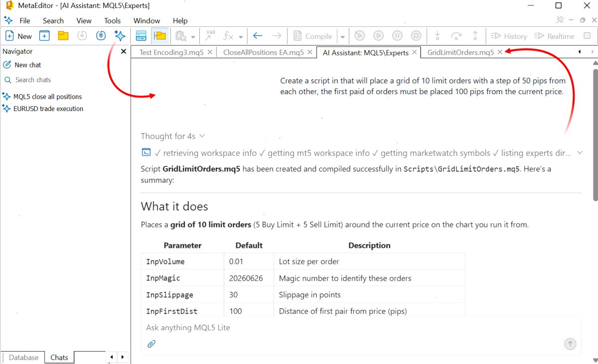The height and width of the screenshot is (364, 598).
Task: Open the Search menu
Action: click(x=53, y=20)
